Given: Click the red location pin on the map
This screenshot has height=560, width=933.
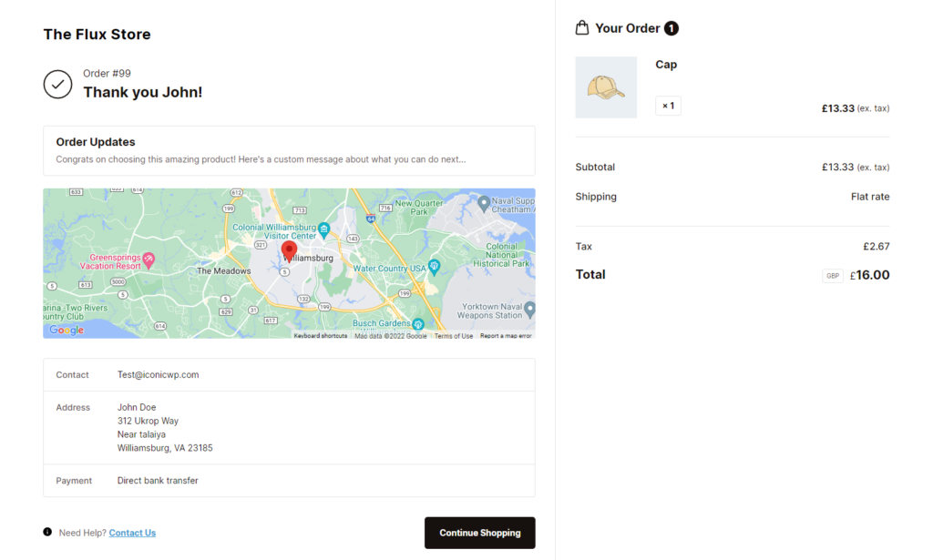Looking at the screenshot, I should click(289, 250).
